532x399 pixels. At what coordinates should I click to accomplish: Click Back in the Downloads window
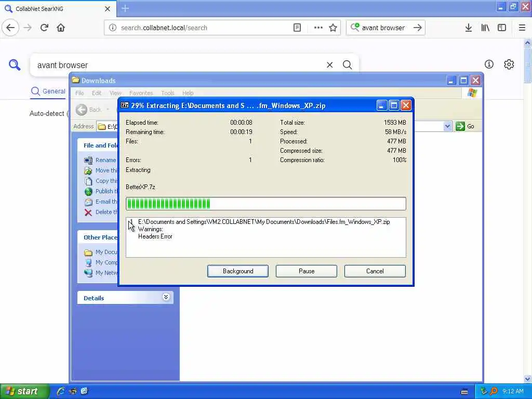pos(89,110)
